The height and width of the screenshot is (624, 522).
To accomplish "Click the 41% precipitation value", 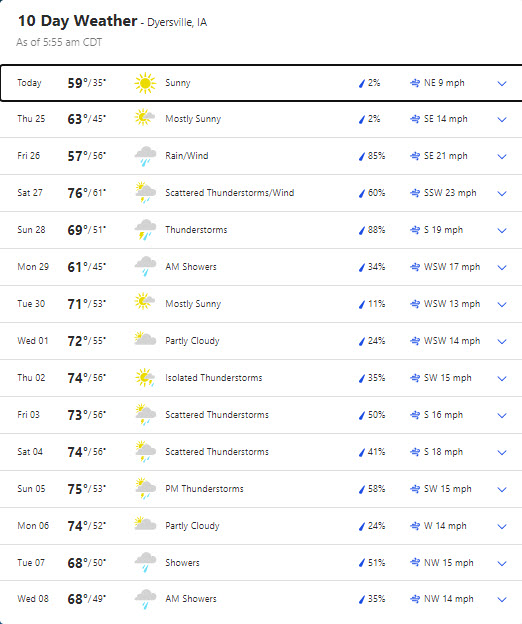I will pyautogui.click(x=376, y=452).
